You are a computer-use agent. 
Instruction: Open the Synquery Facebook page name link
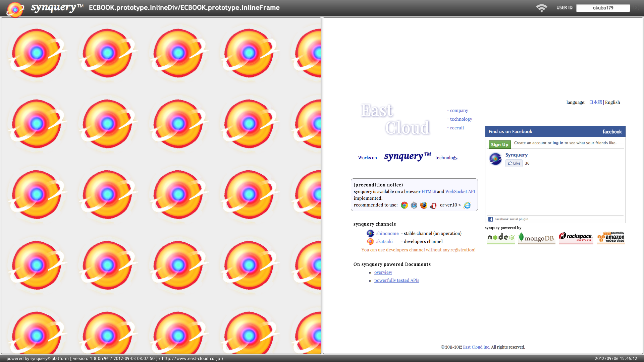[x=516, y=155]
